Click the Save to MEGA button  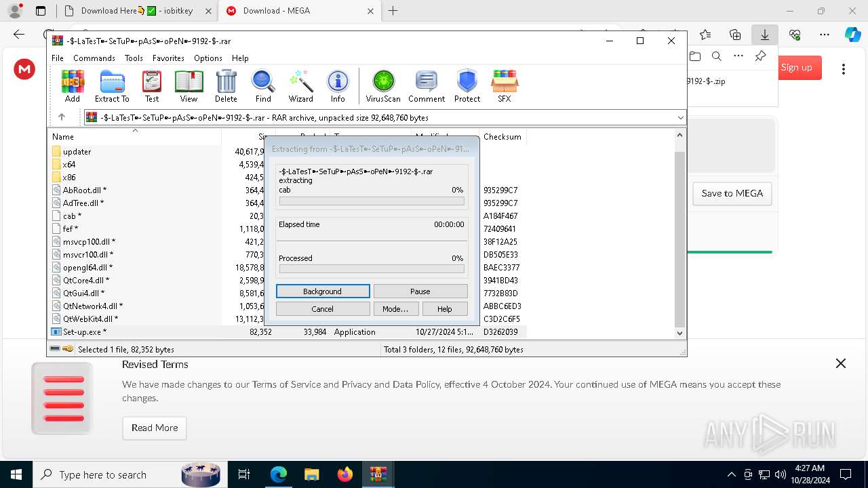(732, 193)
